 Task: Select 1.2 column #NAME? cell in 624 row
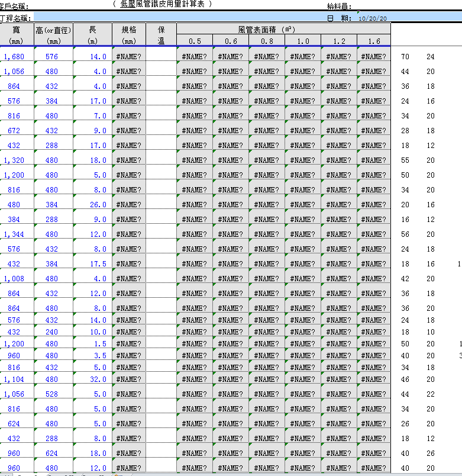click(x=339, y=421)
